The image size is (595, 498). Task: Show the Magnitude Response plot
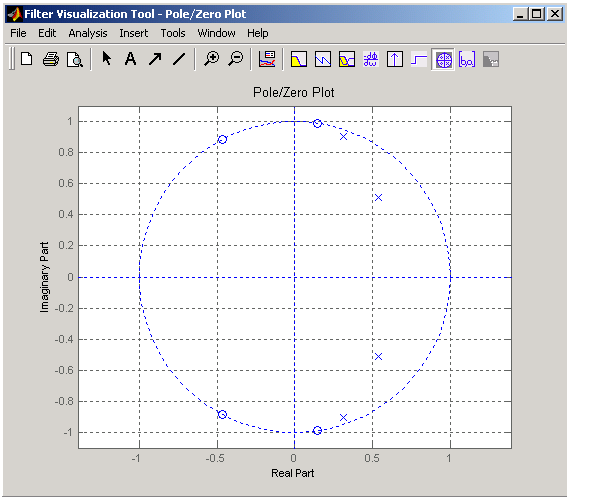click(299, 60)
